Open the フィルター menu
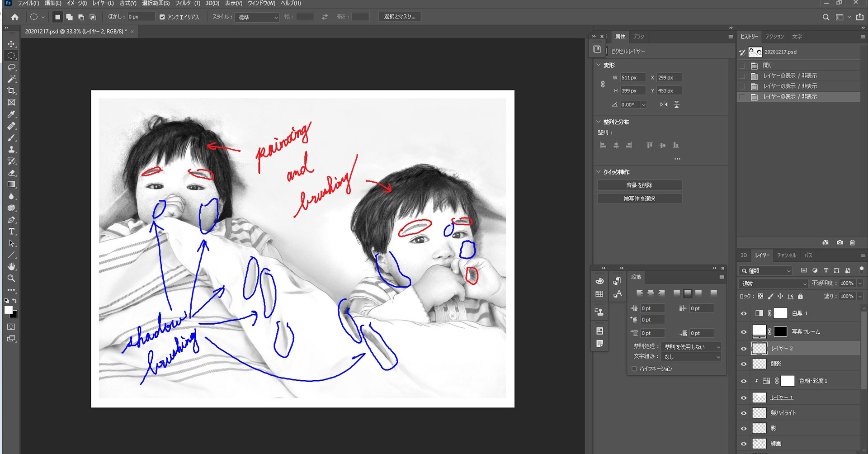This screenshot has width=868, height=454. coord(188,3)
